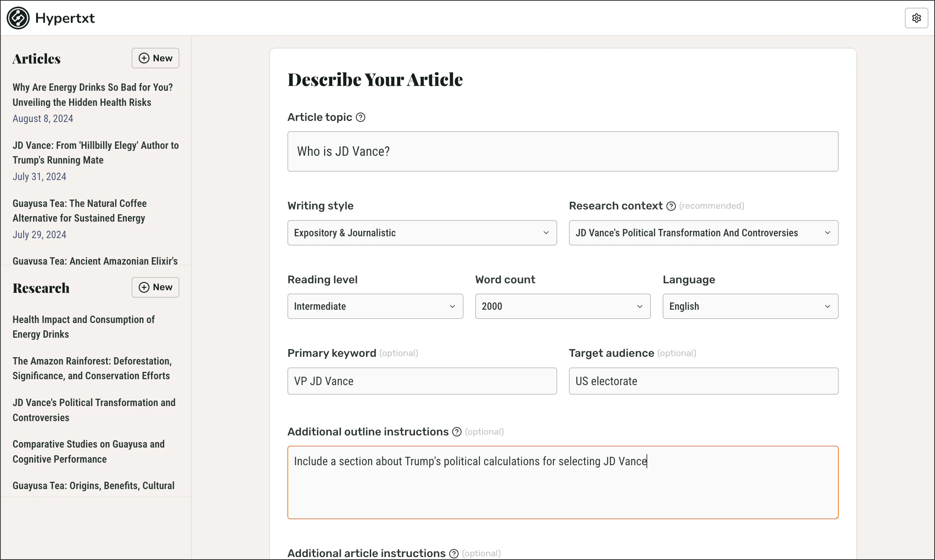The height and width of the screenshot is (560, 935).
Task: Create new research with New button
Action: click(x=155, y=287)
